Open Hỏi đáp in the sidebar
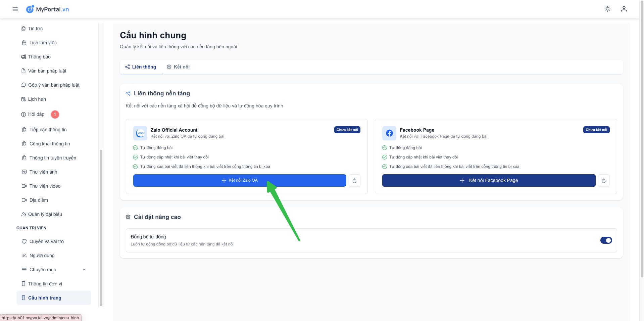Screen dimensions: 644x321 (36, 114)
